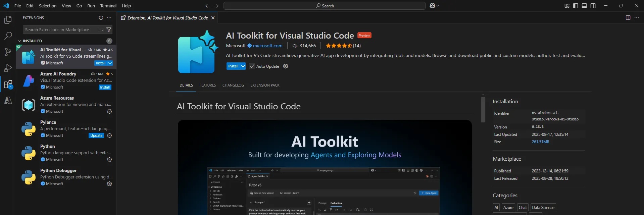Select the Azure category tag
The image size is (644, 215).
508,208
